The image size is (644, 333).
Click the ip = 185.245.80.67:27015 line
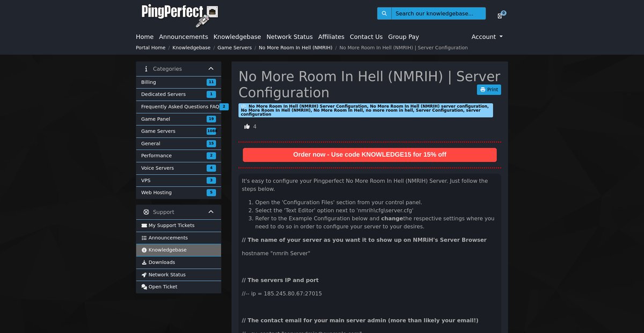point(282,294)
